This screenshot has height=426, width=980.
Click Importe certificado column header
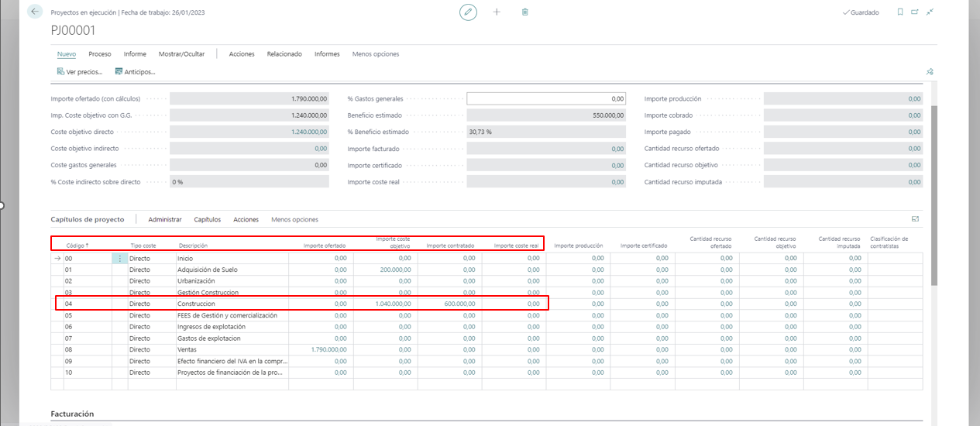pos(644,246)
